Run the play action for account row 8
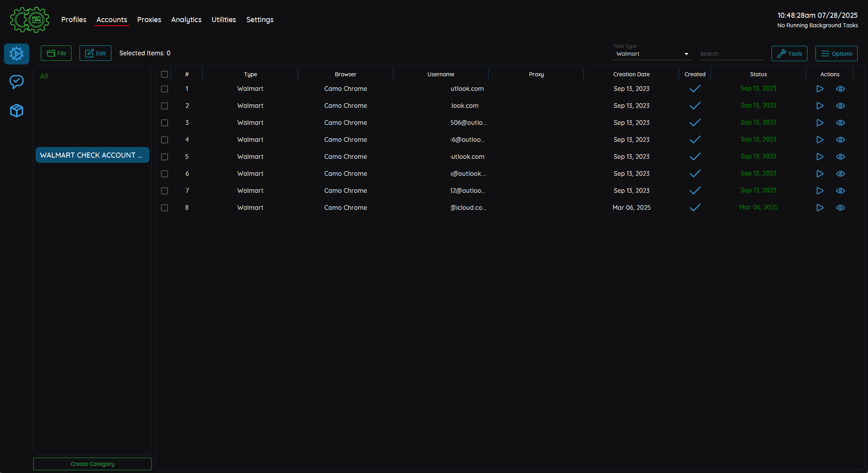The image size is (868, 473). pos(820,208)
